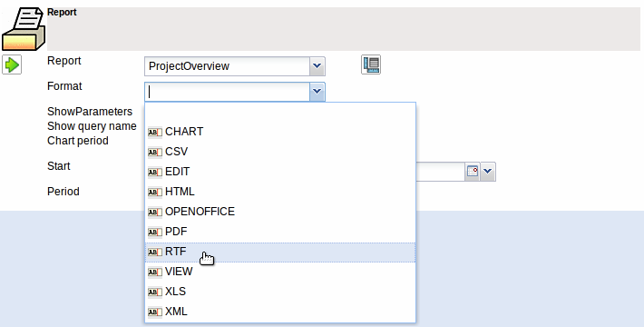Click the ProjectOverview report field
This screenshot has height=327, width=644.
[227, 66]
